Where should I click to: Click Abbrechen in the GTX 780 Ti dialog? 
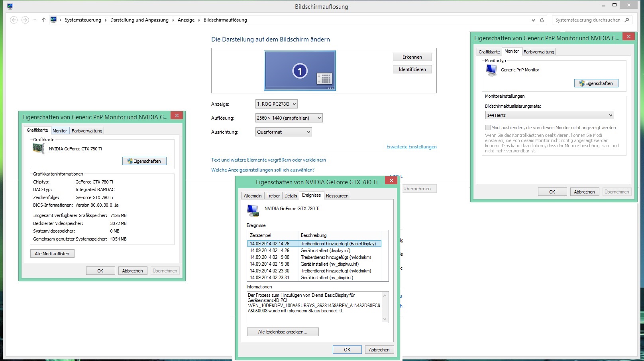[x=379, y=350]
